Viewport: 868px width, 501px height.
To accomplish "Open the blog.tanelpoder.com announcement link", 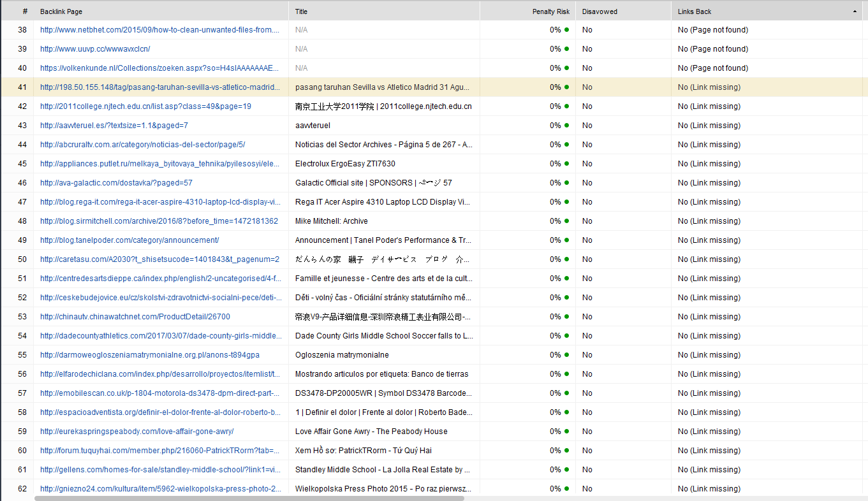I will [x=129, y=240].
